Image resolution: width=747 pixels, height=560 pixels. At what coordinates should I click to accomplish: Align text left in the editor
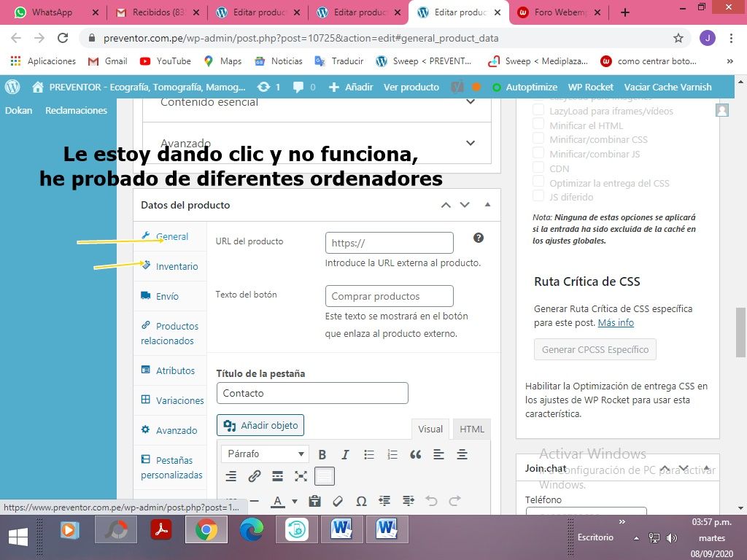(438, 454)
